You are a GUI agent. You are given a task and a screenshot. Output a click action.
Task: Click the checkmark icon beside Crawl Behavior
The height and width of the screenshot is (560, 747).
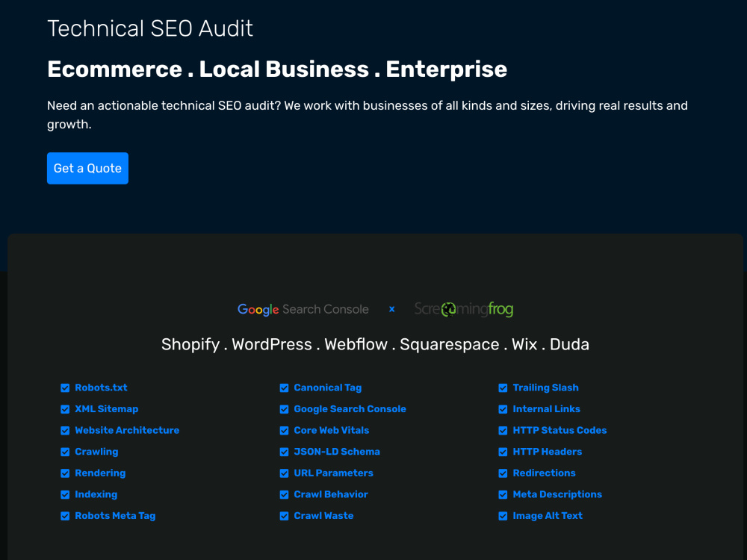pyautogui.click(x=285, y=495)
